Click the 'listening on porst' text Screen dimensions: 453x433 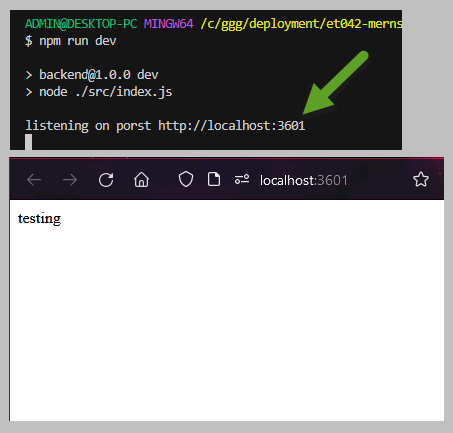tap(88, 126)
